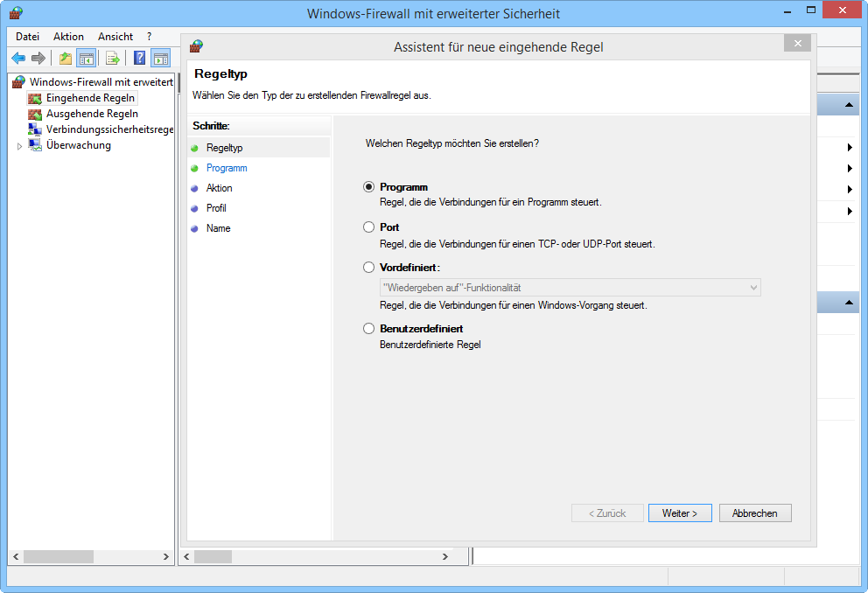The image size is (868, 593).
Task: Click the green bullet next to step Programm
Action: coord(194,168)
